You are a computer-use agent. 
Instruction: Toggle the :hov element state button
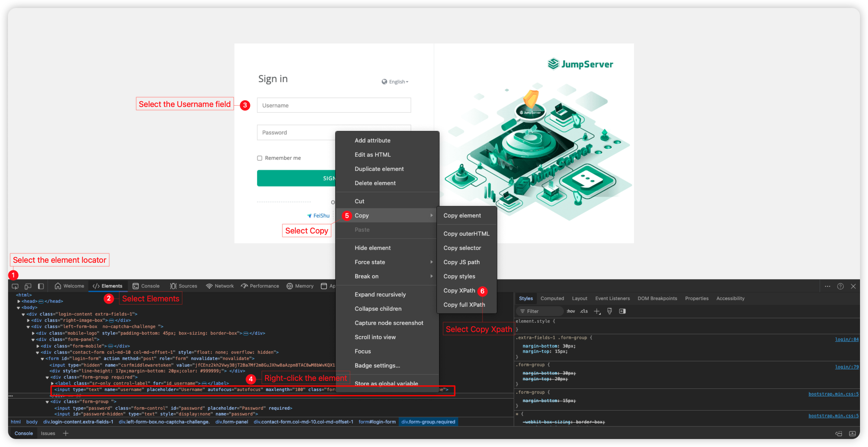pyautogui.click(x=571, y=311)
